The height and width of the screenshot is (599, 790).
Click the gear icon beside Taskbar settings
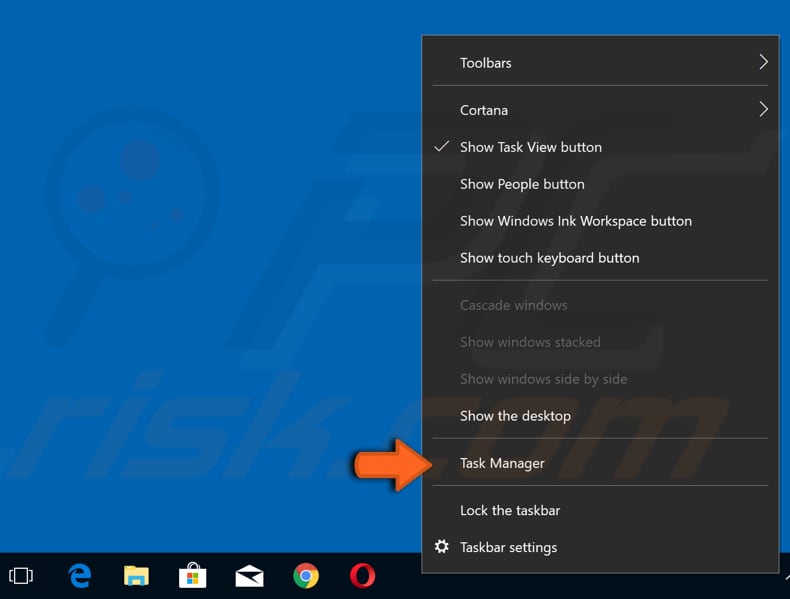coord(441,547)
